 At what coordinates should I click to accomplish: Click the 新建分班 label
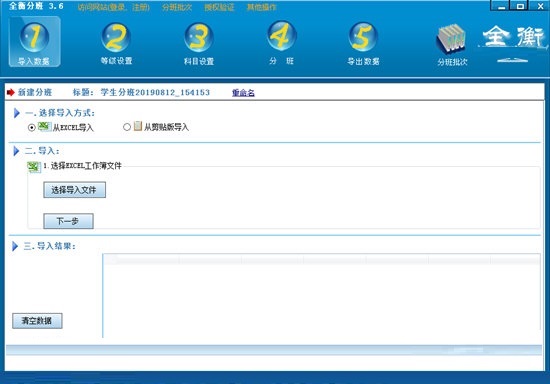[35, 92]
